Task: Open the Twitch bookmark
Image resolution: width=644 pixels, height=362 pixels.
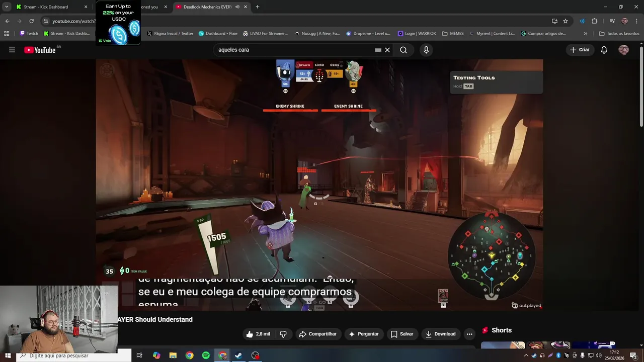Action: click(29, 34)
